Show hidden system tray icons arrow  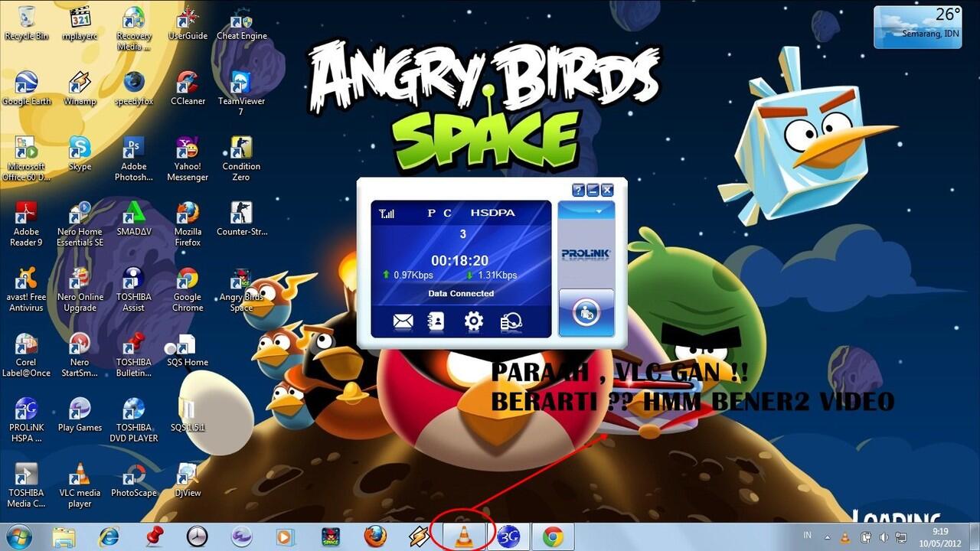pyautogui.click(x=828, y=537)
